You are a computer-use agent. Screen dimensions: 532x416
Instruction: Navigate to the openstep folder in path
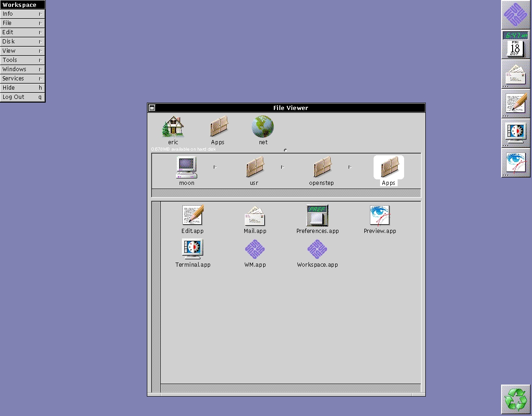pos(321,168)
